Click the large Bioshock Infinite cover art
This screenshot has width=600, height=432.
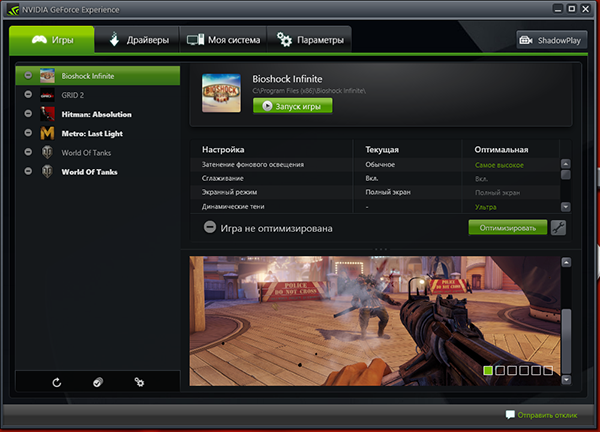(x=221, y=93)
